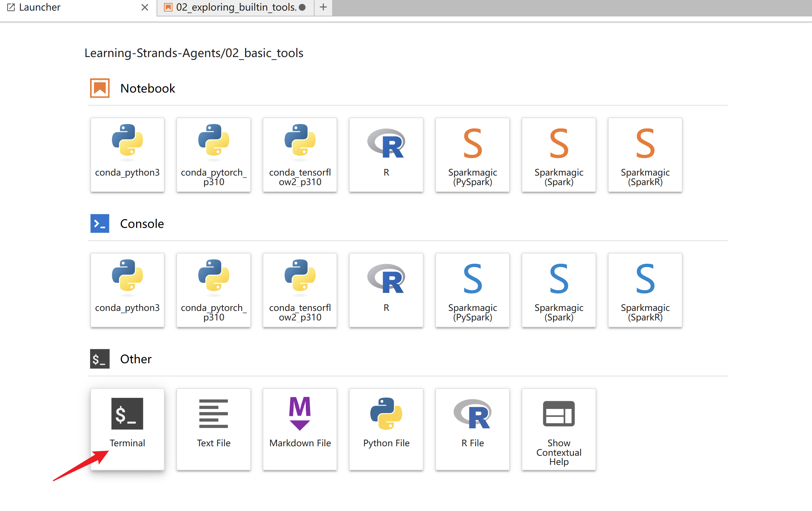Image resolution: width=812 pixels, height=511 pixels.
Task: Start a Sparkmagic (Spark) console
Action: pyautogui.click(x=559, y=290)
